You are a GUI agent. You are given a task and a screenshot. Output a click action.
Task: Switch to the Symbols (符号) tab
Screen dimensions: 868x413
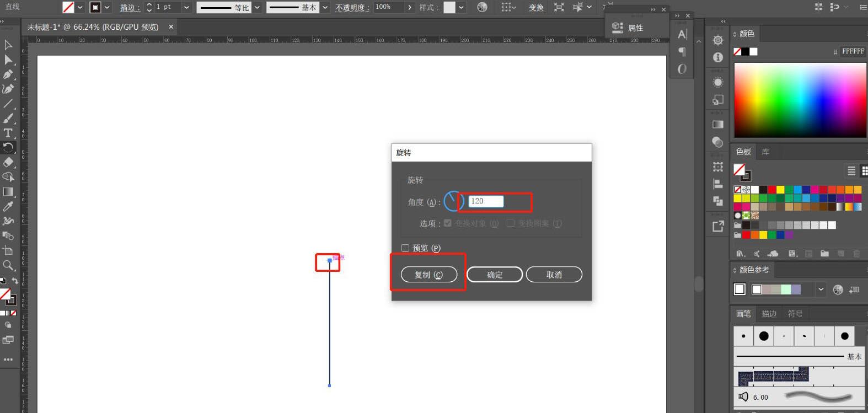[795, 314]
